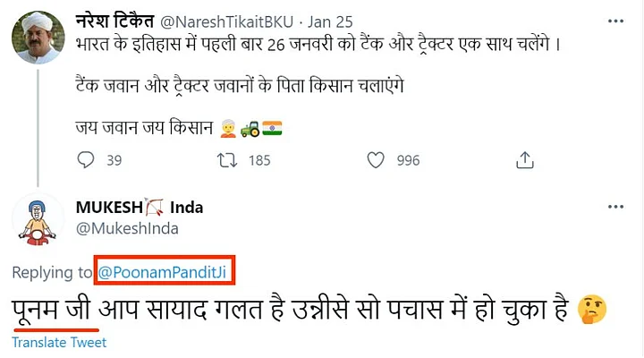This screenshot has height=358, width=644.
Task: Open the @PoonamPanditJi mention link
Action: (167, 272)
